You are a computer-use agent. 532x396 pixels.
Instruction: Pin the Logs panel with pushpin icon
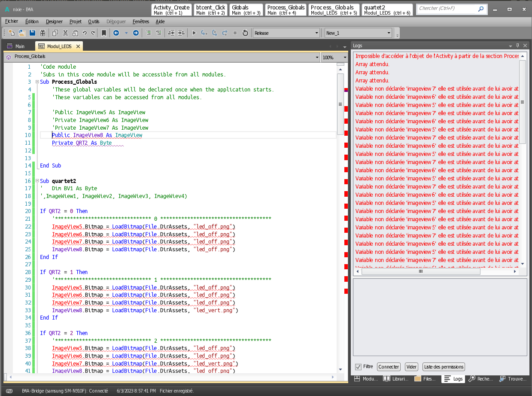pos(517,46)
